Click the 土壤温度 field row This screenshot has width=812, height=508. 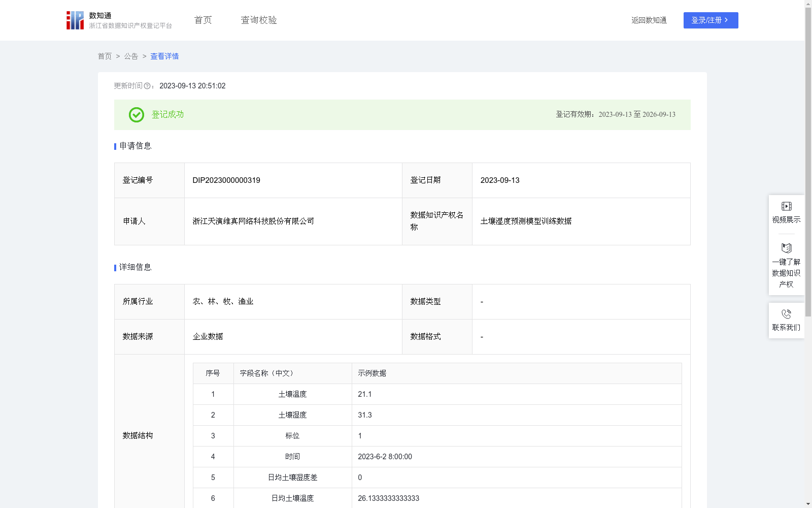click(437, 394)
